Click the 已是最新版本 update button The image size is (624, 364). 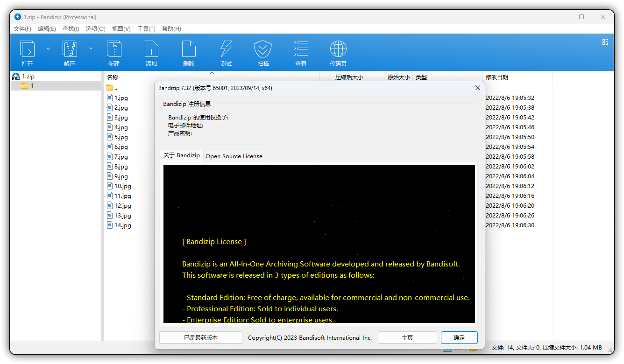(201, 337)
